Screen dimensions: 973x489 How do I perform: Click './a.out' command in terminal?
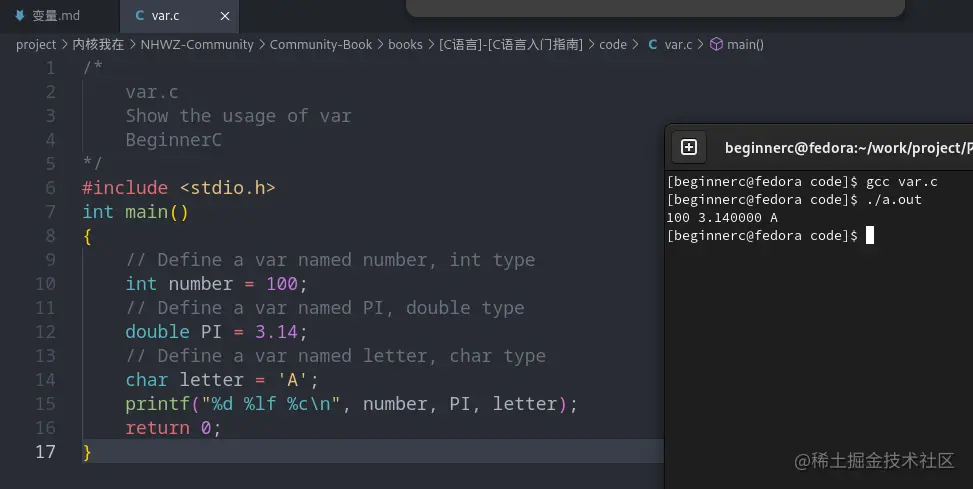click(x=894, y=200)
